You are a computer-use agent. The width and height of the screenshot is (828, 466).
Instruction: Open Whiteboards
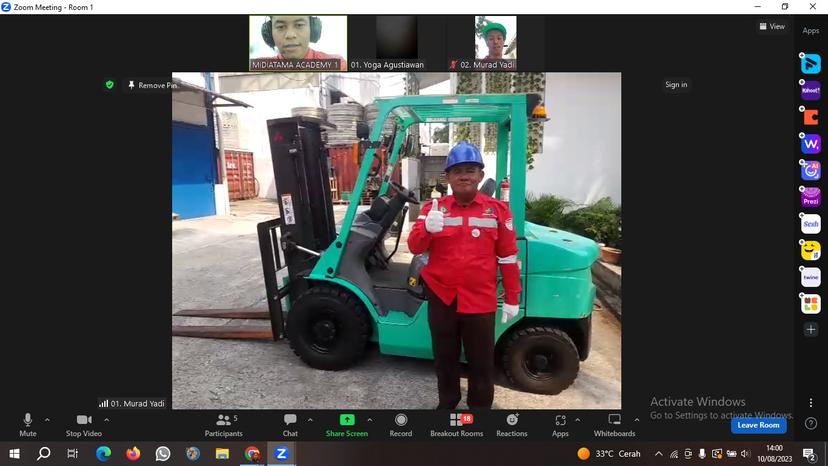tap(614, 425)
